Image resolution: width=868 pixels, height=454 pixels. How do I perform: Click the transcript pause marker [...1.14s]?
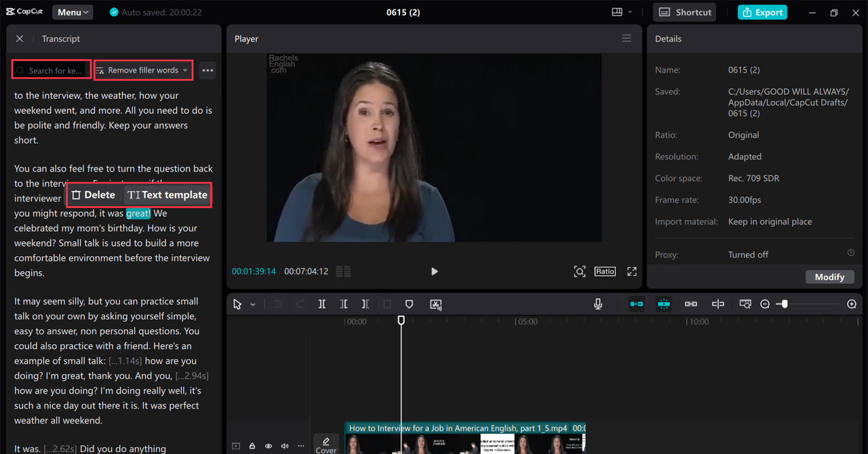click(x=125, y=361)
